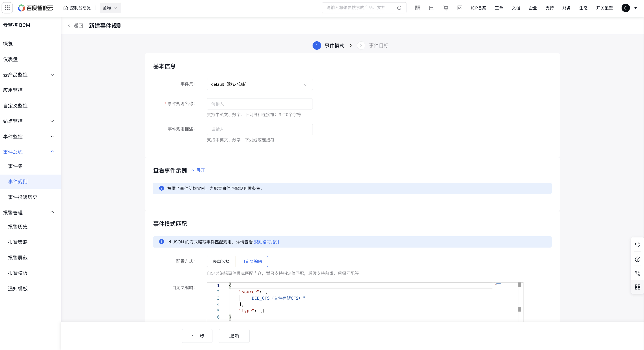This screenshot has width=644, height=350.
Task: Click 工单 in top navigation
Action: [499, 8]
